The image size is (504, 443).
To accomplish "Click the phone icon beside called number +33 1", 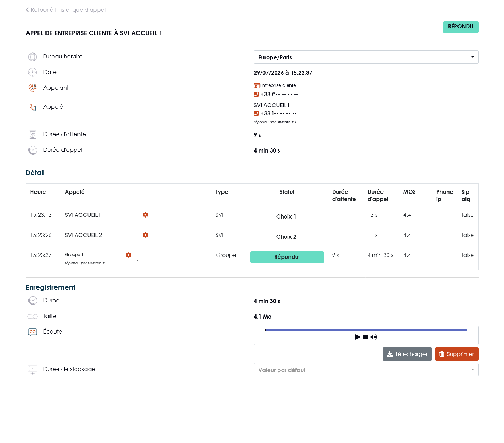I will (256, 113).
